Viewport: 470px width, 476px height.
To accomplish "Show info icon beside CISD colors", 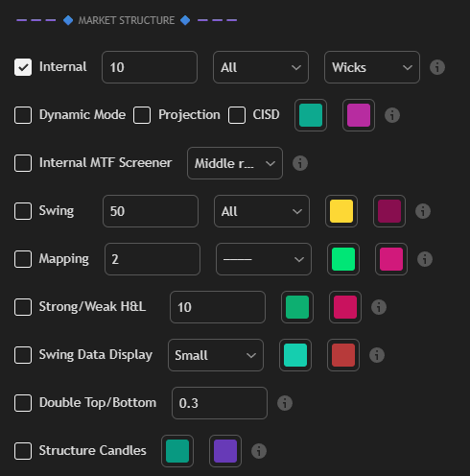I will 392,115.
